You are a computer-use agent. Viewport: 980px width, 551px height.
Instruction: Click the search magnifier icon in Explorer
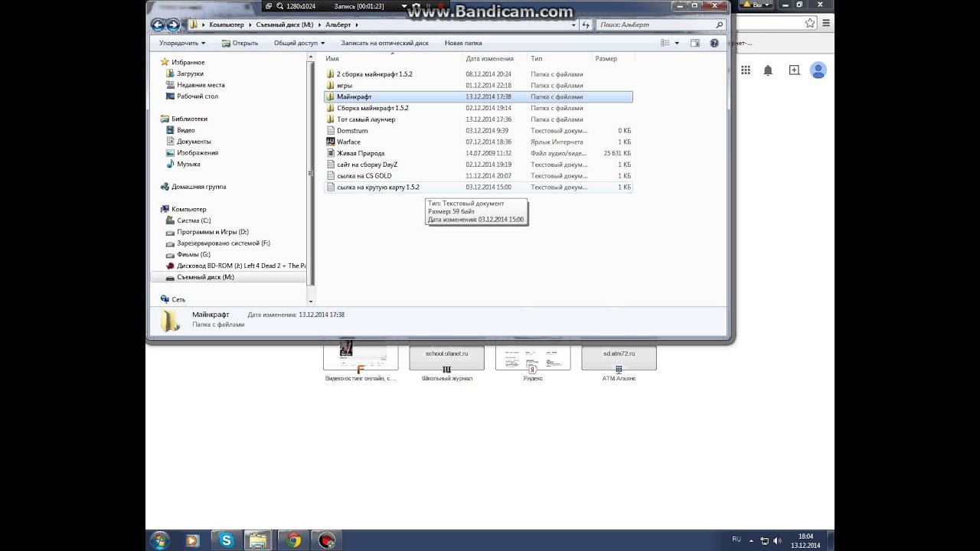click(x=719, y=24)
